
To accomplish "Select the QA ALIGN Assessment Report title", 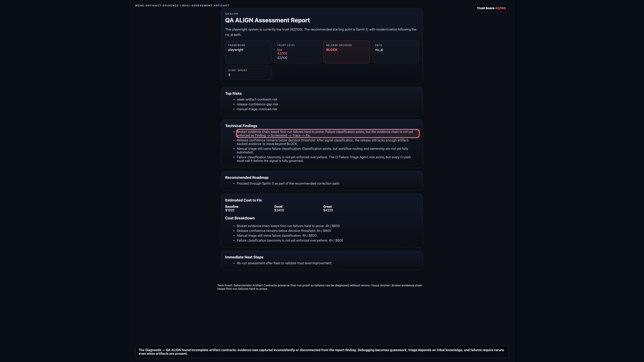I will 267,20.
